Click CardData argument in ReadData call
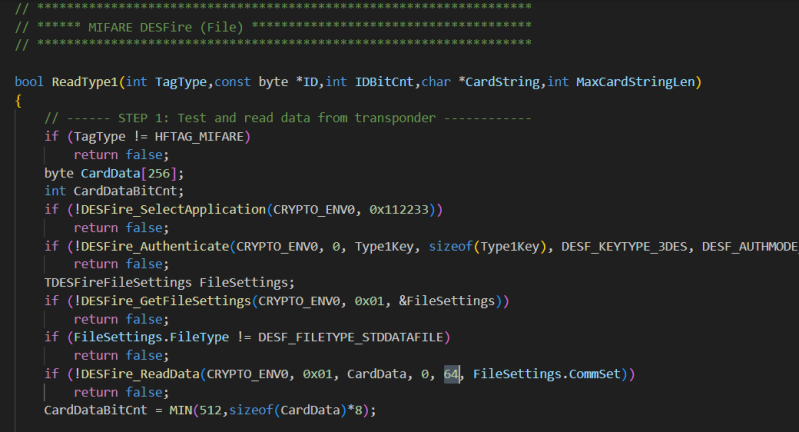Viewport: 799px width, 432px height. [x=377, y=374]
